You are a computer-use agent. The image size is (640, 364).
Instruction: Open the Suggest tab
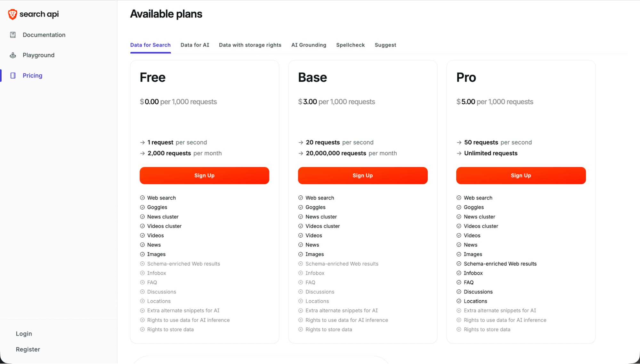[385, 45]
